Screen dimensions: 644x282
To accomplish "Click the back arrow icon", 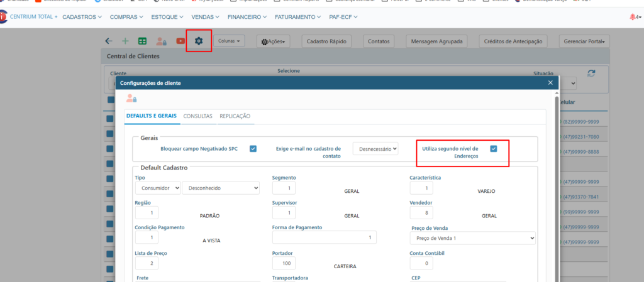I will click(x=109, y=41).
